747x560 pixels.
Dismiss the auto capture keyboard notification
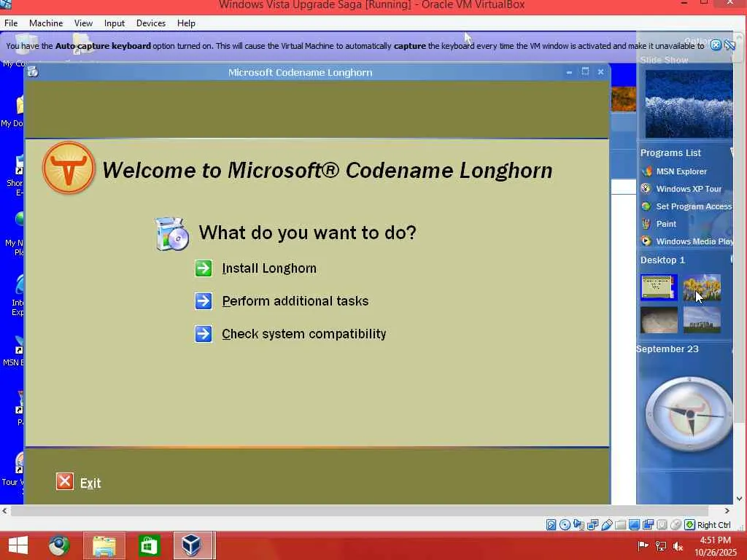716,45
